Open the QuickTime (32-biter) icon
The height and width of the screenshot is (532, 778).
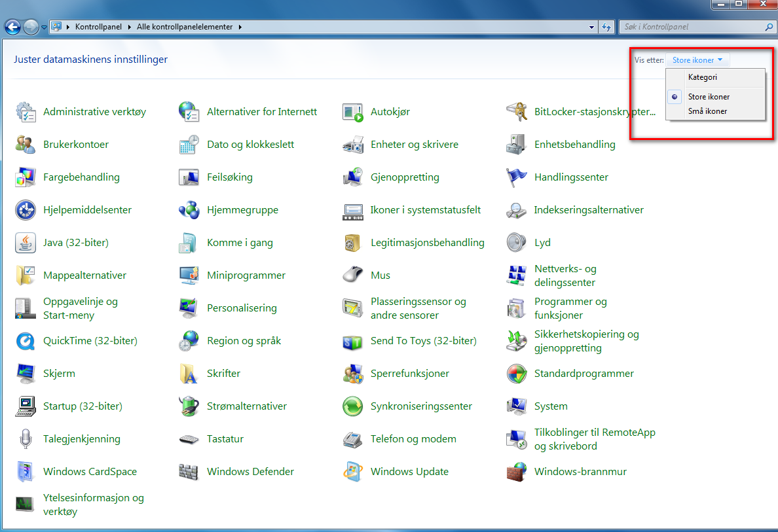pyautogui.click(x=26, y=341)
